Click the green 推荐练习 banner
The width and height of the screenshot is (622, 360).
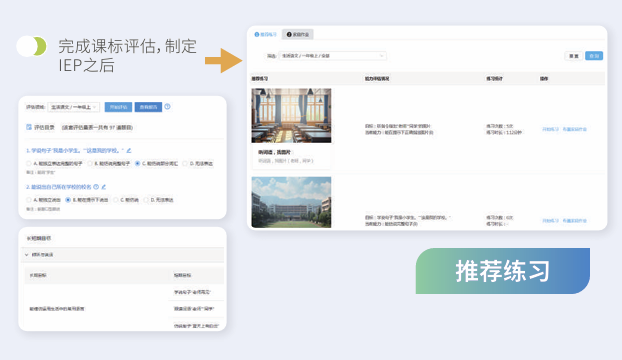click(503, 271)
